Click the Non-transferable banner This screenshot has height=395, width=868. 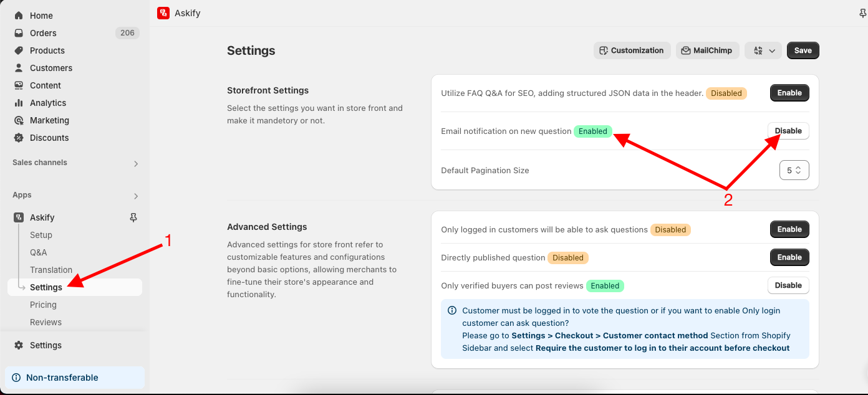click(75, 378)
